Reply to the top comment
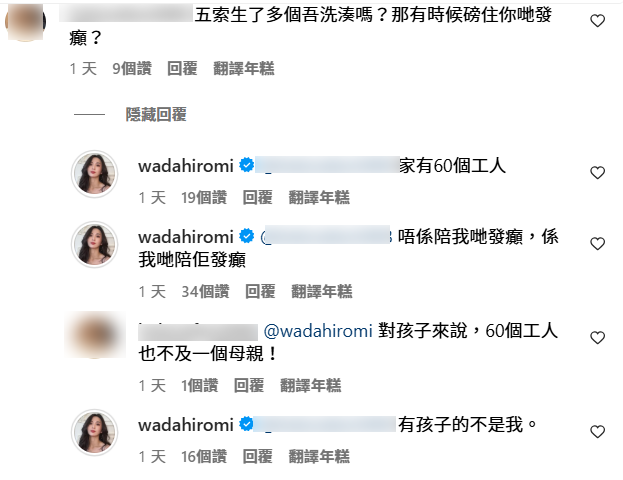 click(182, 68)
